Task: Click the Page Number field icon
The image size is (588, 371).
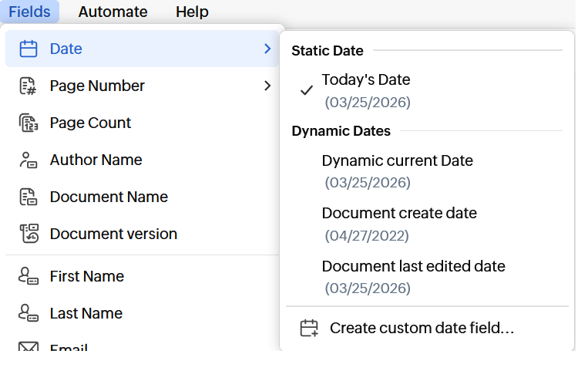Action: (x=28, y=86)
